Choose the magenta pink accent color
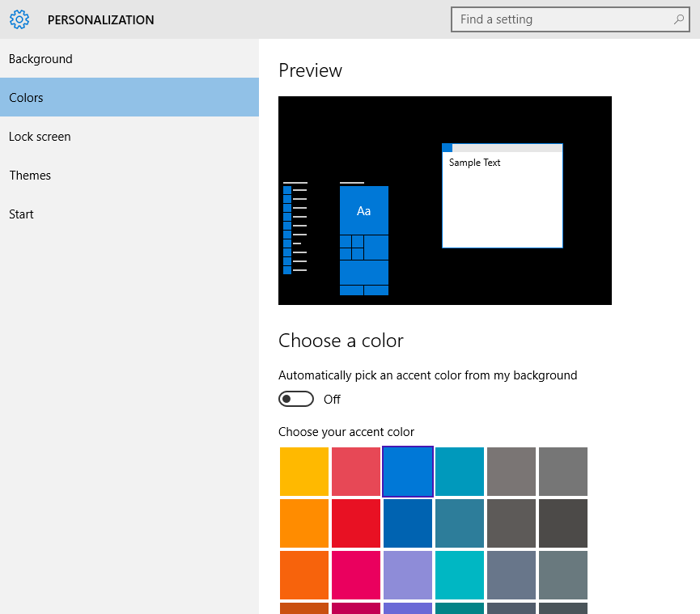Image resolution: width=700 pixels, height=614 pixels. (x=356, y=574)
